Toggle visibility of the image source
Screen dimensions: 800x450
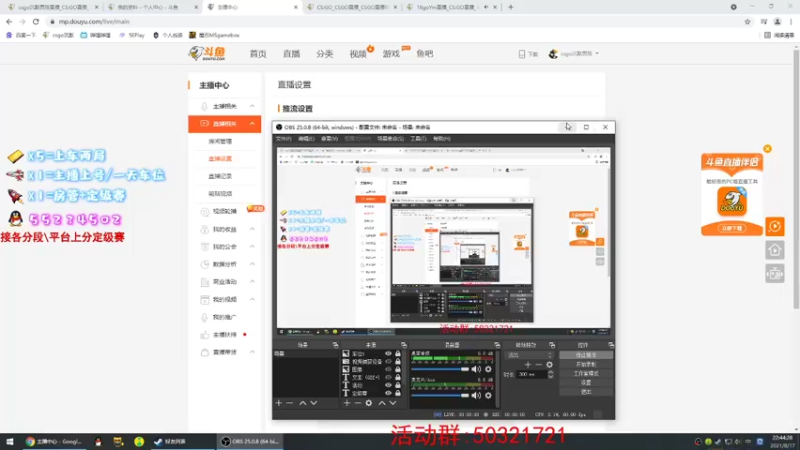pyautogui.click(x=388, y=369)
